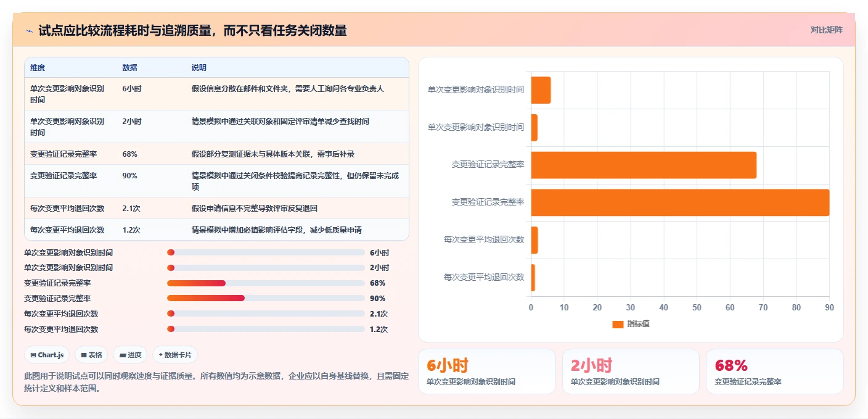Click description starting 假设信息分散在邮件和文件夹
The width and height of the screenshot is (868, 419).
point(288,89)
